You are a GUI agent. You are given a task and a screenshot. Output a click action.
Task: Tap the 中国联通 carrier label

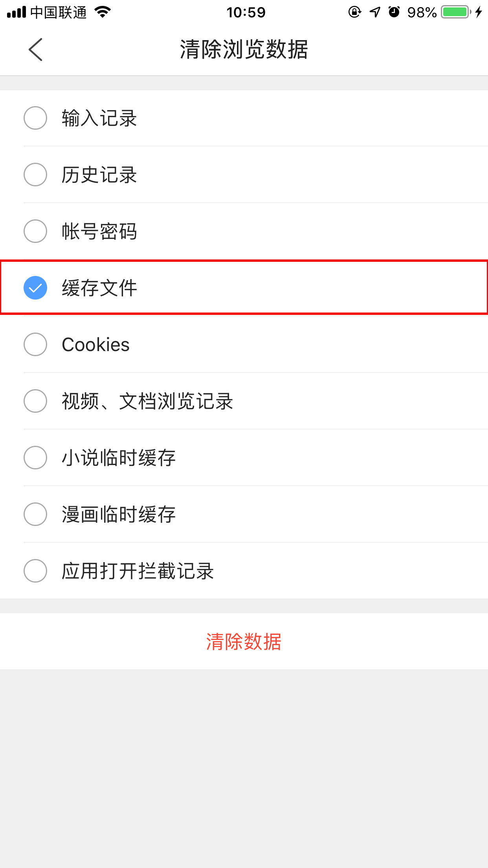[x=59, y=12]
